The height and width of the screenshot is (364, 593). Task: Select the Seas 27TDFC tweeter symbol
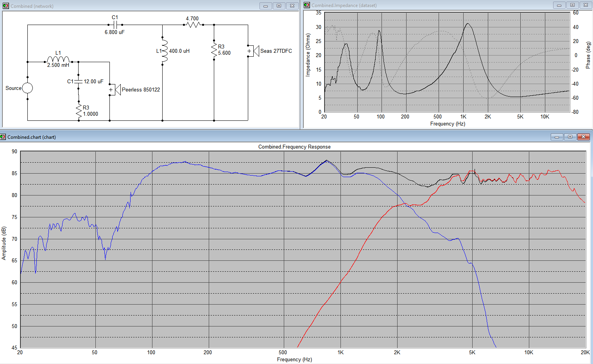click(253, 51)
